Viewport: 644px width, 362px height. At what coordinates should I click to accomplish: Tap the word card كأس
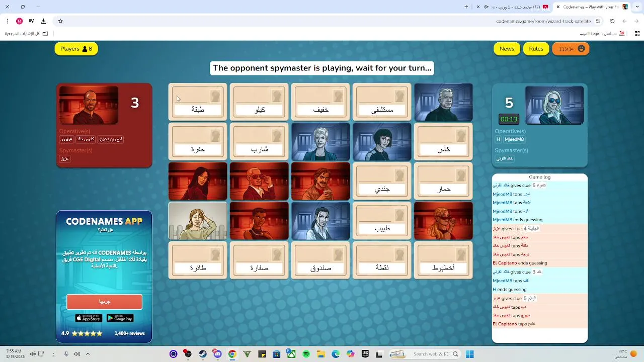pos(443,142)
